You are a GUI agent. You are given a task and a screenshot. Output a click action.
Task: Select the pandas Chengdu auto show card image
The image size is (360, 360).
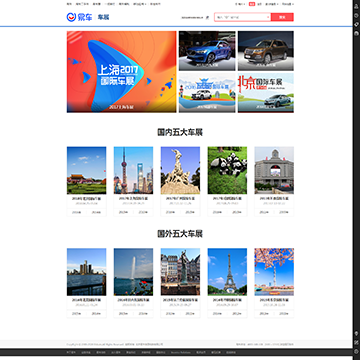[x=227, y=170]
